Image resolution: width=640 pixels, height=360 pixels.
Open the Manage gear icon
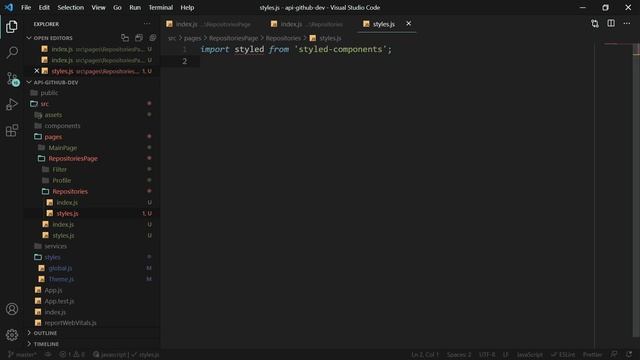tap(12, 335)
